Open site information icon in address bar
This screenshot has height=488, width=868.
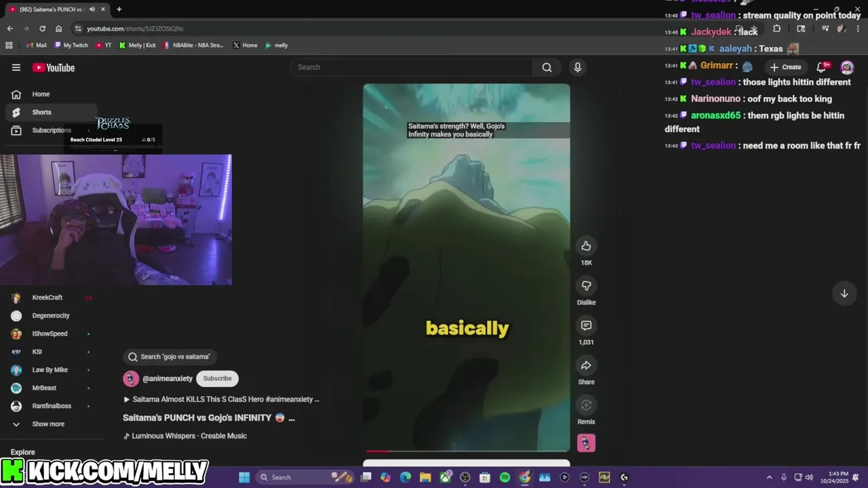(78, 28)
